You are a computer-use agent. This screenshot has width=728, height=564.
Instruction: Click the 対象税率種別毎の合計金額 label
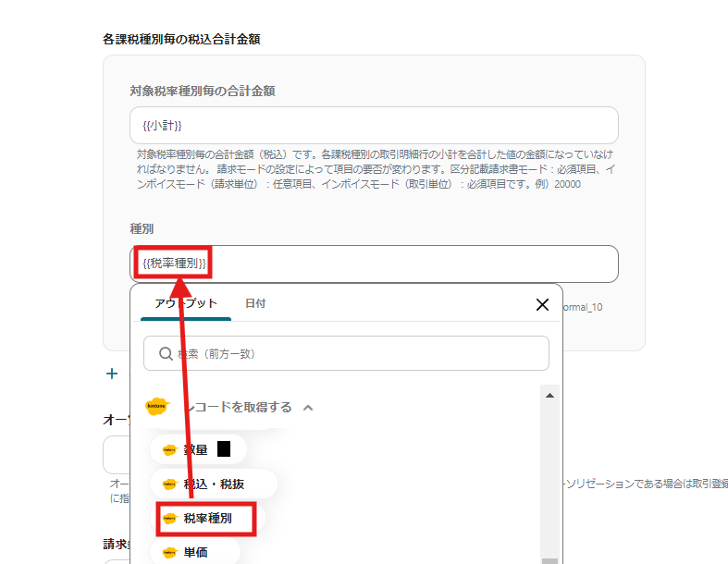click(x=203, y=91)
